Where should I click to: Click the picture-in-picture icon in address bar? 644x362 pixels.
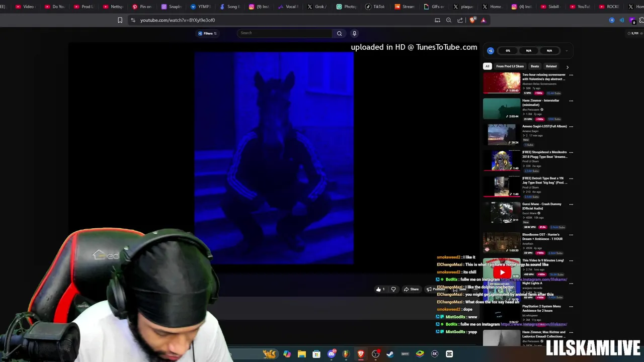tap(437, 20)
